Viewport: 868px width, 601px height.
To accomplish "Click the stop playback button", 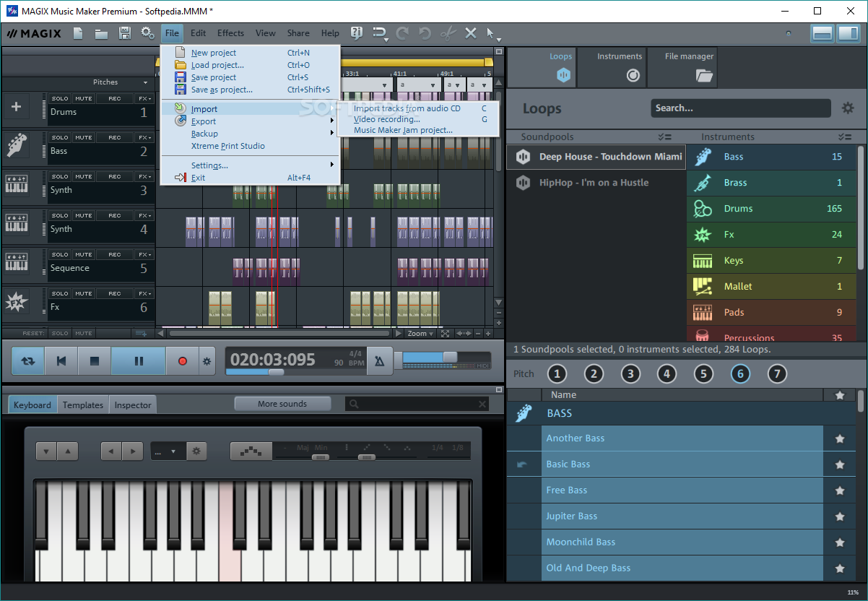I will point(95,360).
